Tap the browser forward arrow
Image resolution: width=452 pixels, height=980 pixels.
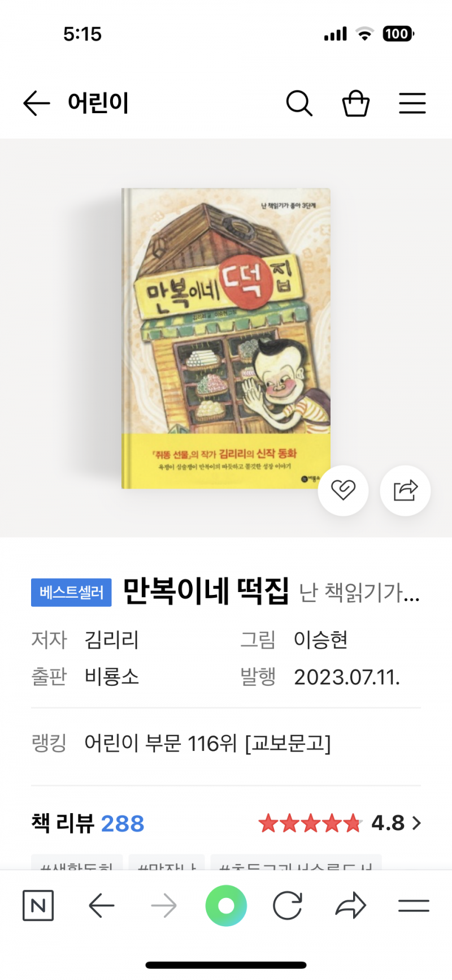pyautogui.click(x=164, y=906)
